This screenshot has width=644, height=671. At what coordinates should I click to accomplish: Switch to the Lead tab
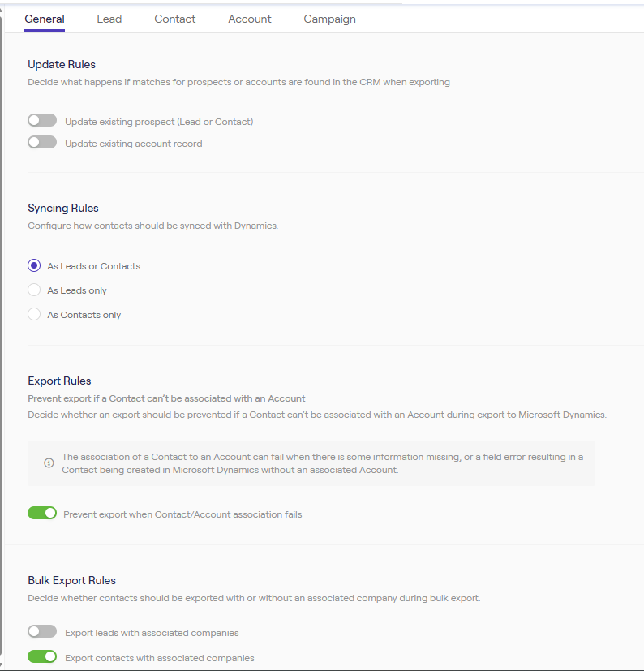(x=109, y=19)
